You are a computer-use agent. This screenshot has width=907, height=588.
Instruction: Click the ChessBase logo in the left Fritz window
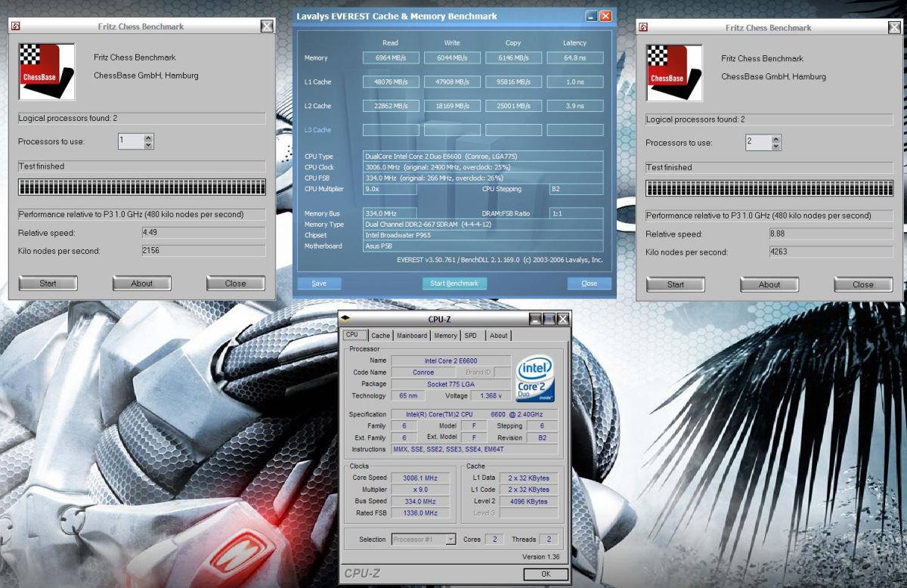47,72
